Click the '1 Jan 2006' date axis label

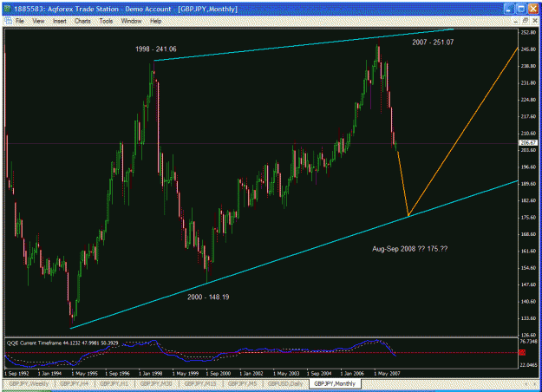(352, 373)
